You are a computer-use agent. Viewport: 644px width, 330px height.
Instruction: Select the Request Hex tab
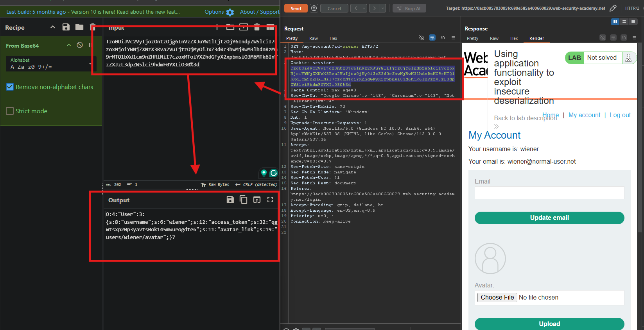click(333, 38)
